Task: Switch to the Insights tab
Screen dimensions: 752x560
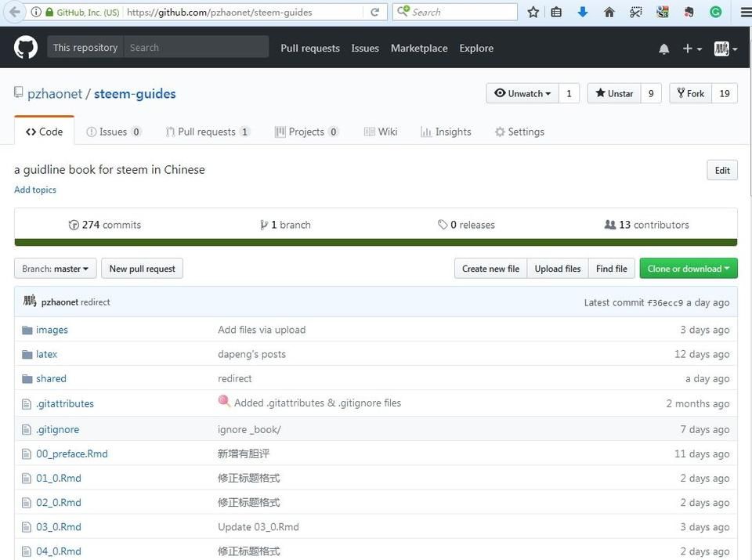Action: tap(446, 132)
